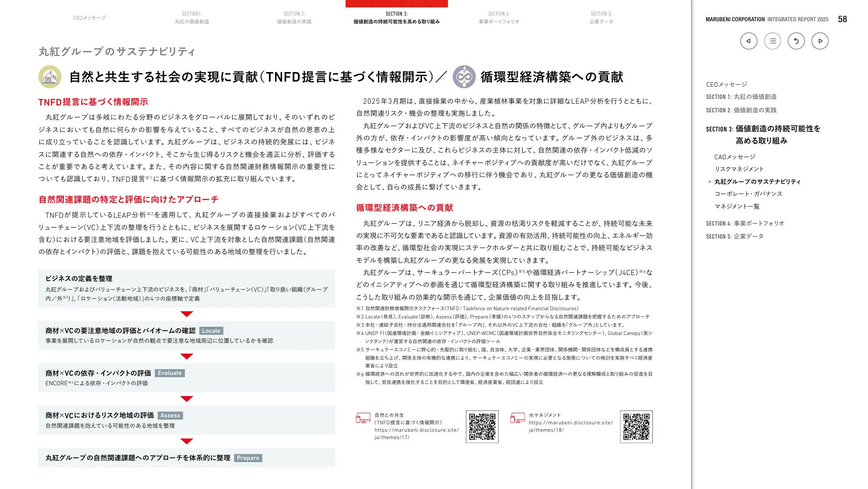Click the previous-page arrow icon
Image resolution: width=868 pixels, height=489 pixels.
tap(748, 40)
